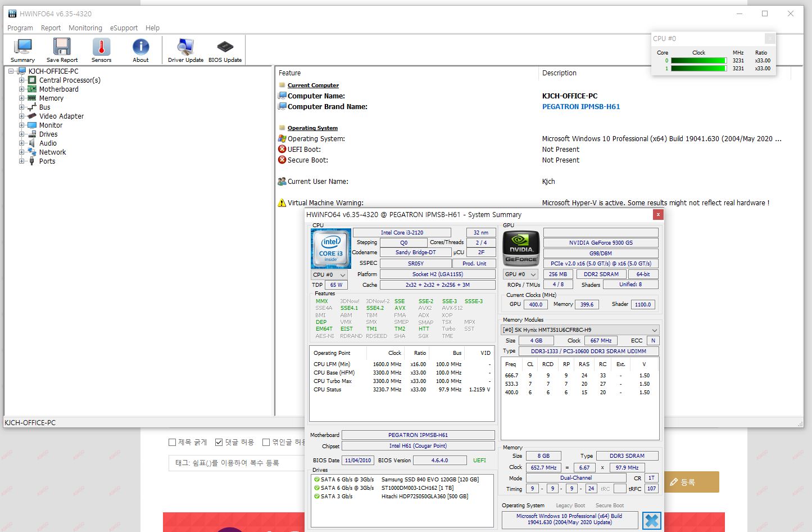The image size is (812, 532).
Task: Click the Motherboard tree icon
Action: [x=32, y=89]
